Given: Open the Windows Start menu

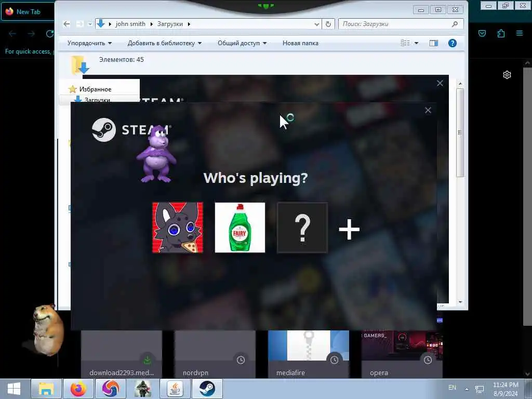Looking at the screenshot, I should point(14,389).
